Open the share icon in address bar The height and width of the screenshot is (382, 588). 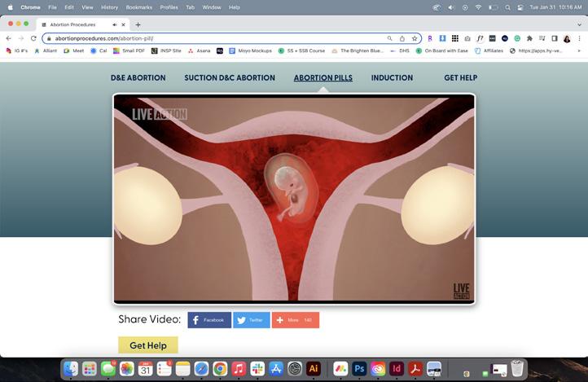click(402, 38)
